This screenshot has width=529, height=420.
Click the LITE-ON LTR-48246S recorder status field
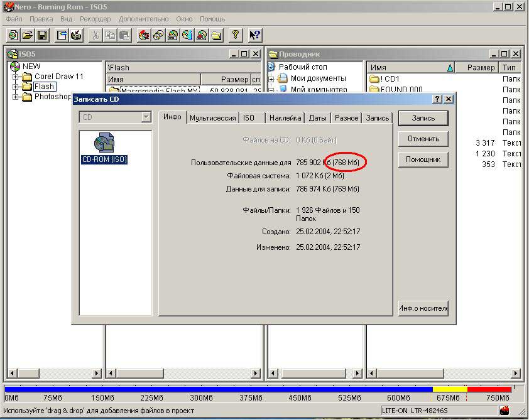439,410
